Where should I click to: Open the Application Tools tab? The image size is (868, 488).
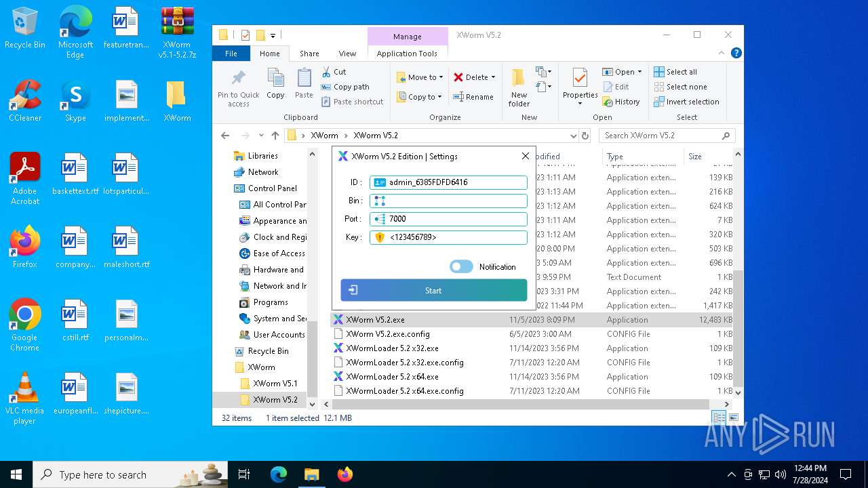407,54
